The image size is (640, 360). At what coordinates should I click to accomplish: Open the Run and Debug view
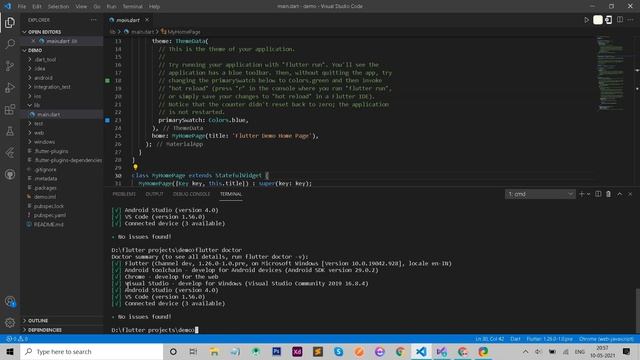pyautogui.click(x=10, y=87)
